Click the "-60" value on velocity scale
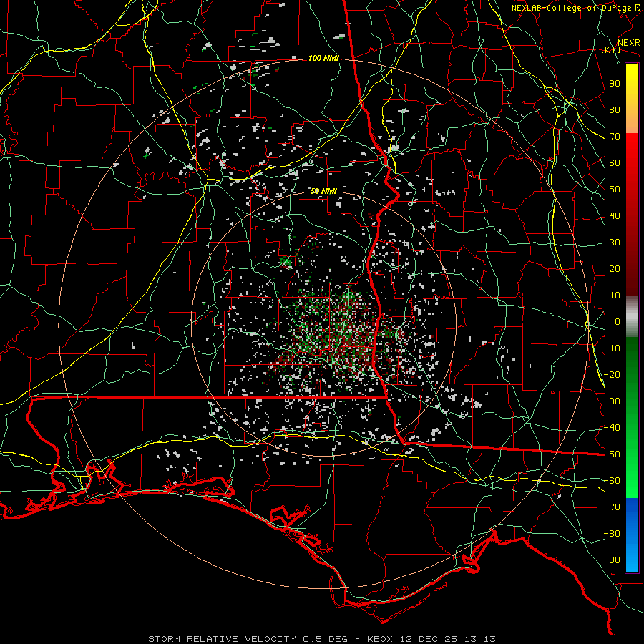Image resolution: width=644 pixels, height=644 pixels. pyautogui.click(x=612, y=481)
